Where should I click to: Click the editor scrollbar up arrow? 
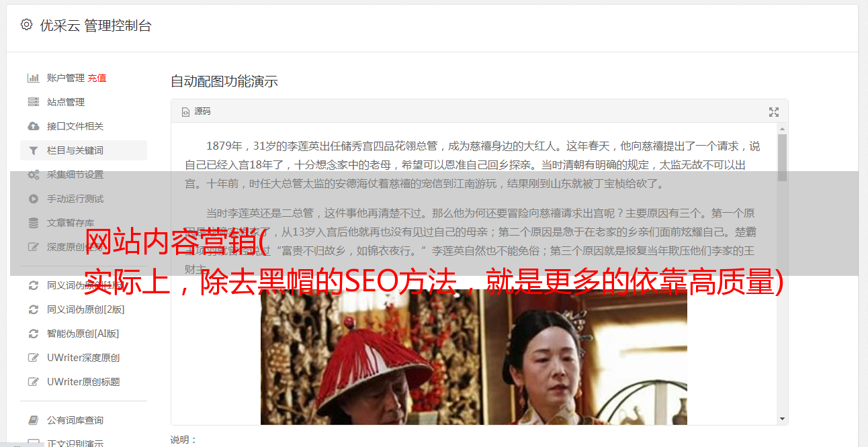coord(782,128)
